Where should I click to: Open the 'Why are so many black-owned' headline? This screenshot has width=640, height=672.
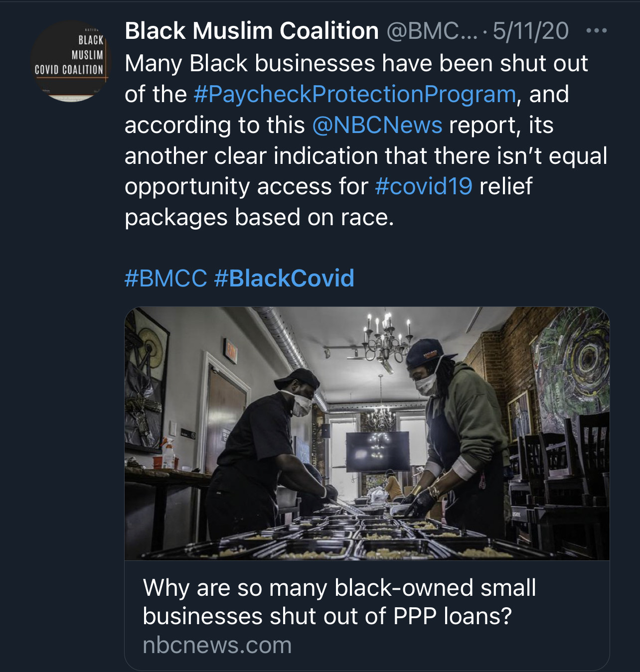(339, 588)
